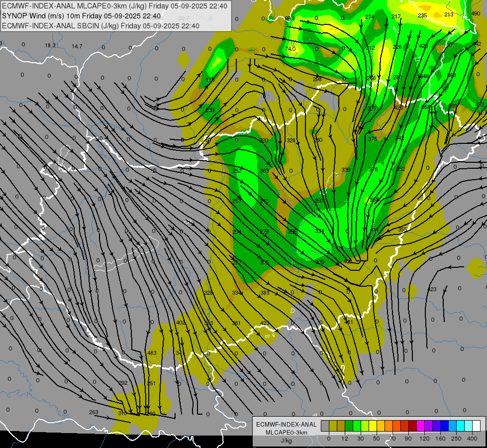Click the map value '274'
The image size is (487, 448).
tap(370, 17)
